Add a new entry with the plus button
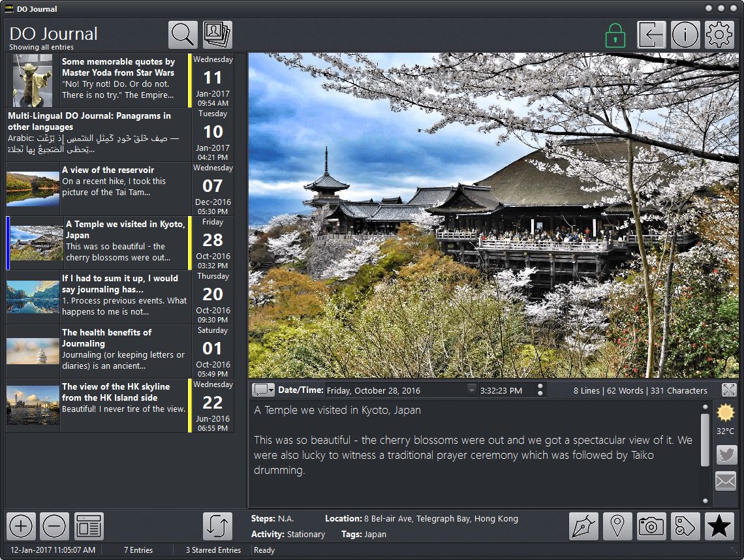The image size is (744, 560). pyautogui.click(x=20, y=526)
